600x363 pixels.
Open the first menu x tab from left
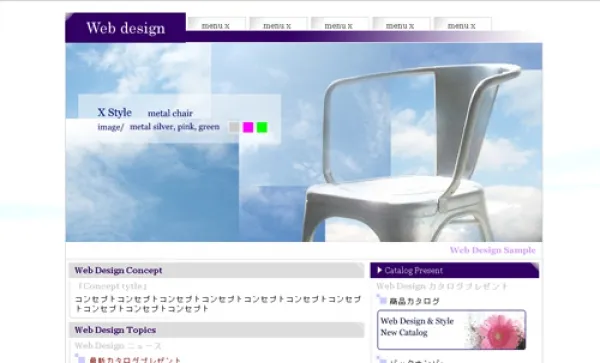pos(216,24)
